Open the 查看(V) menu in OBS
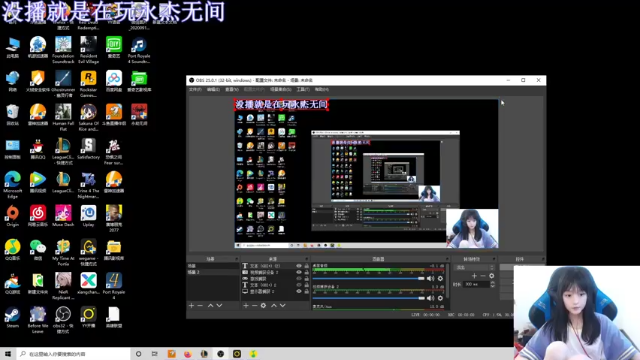The image size is (640, 360). [x=232, y=89]
